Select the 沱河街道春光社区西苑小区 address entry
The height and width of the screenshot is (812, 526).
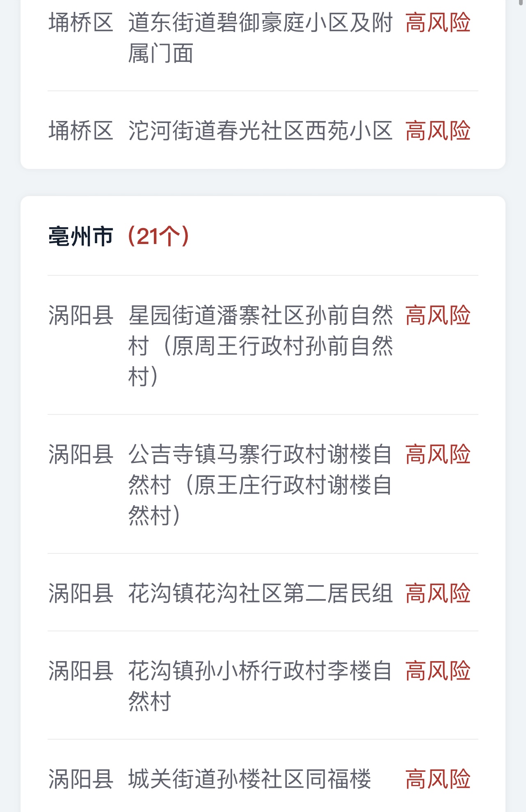click(x=261, y=130)
